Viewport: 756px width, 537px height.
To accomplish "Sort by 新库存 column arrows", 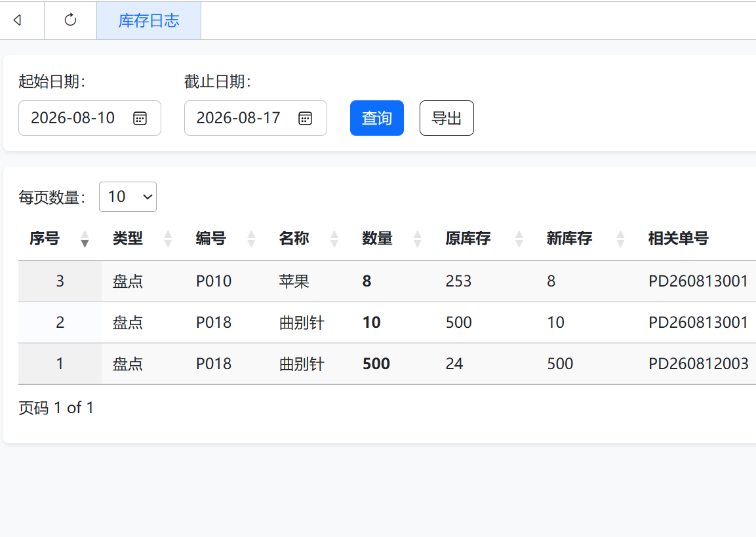I will (x=620, y=239).
